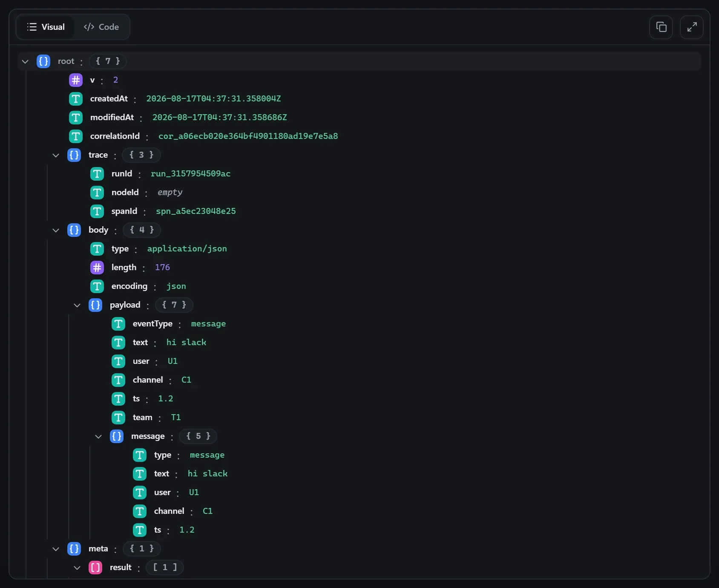This screenshot has width=719, height=588.
Task: Select the application/json type value
Action: (187, 249)
